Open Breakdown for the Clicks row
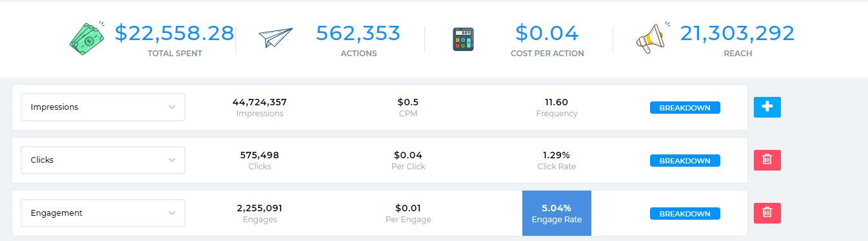The height and width of the screenshot is (241, 868). click(x=685, y=161)
